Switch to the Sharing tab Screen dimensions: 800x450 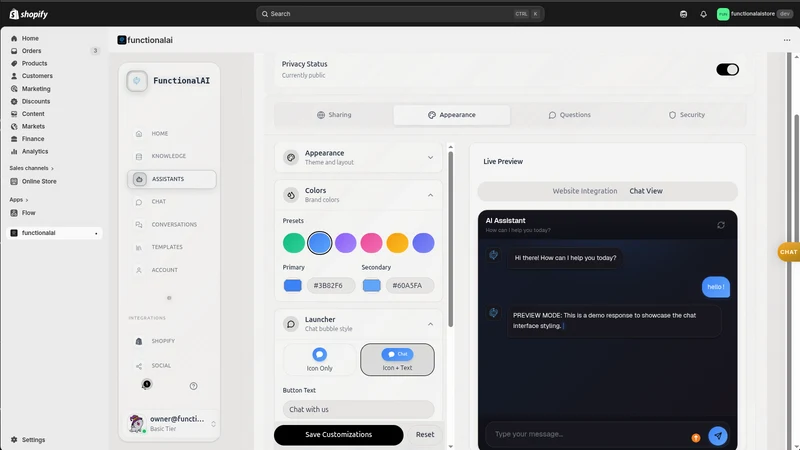(x=334, y=115)
